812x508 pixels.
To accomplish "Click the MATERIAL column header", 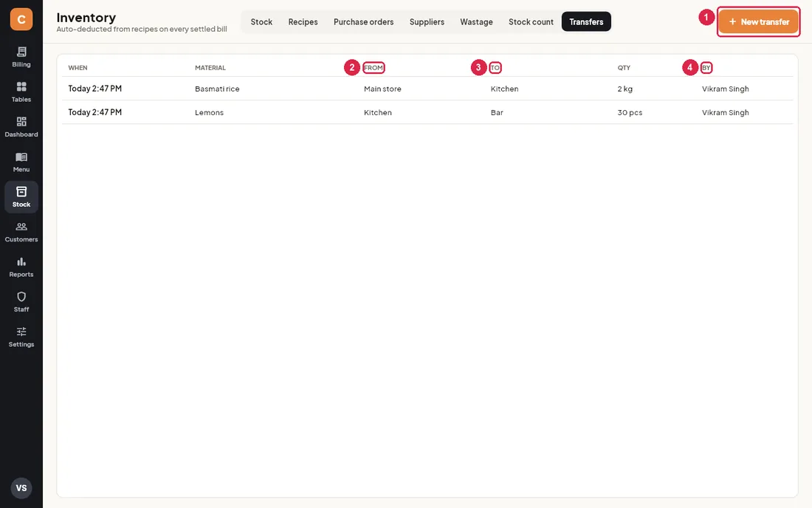I will pos(210,68).
